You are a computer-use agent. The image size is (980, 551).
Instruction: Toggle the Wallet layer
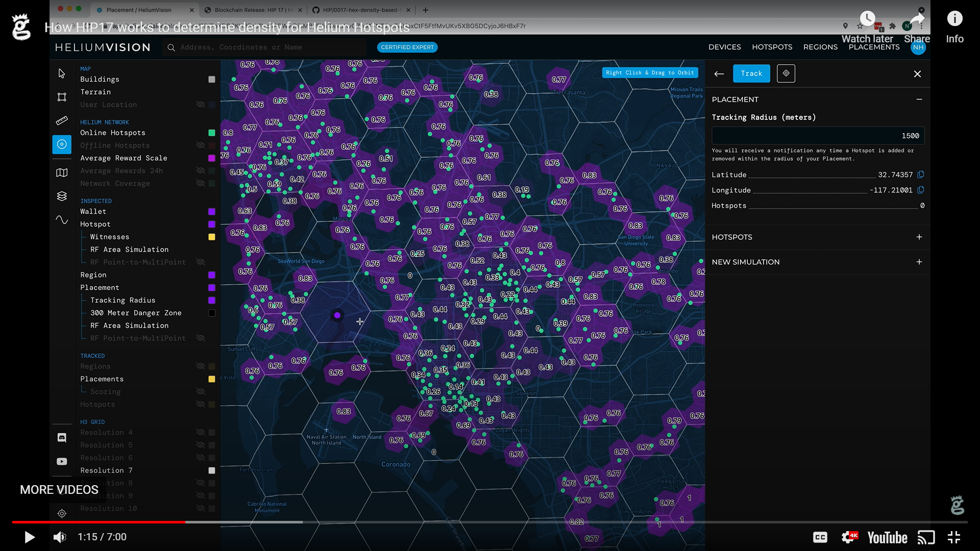point(212,212)
